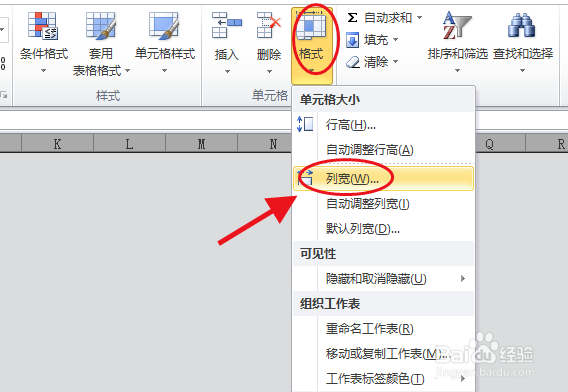Screen dimensions: 568x392
Task: Expand the 单元格样式 dropdown arrow
Action: coord(164,71)
